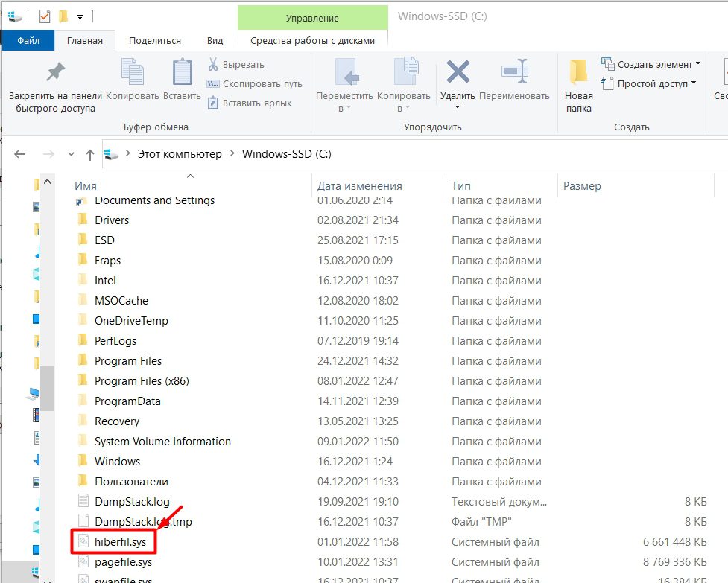Open recent locations dropdown arrow
The image size is (728, 583).
click(x=71, y=154)
